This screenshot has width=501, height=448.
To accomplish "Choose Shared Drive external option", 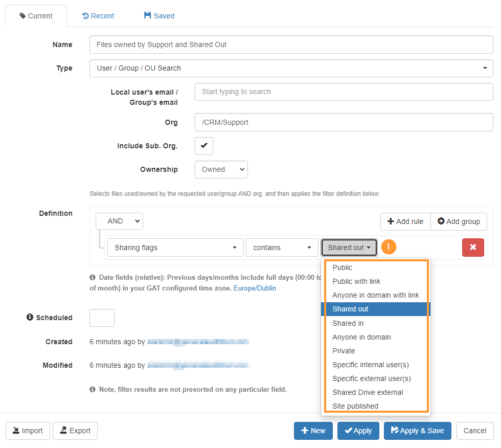I will (x=376, y=392).
